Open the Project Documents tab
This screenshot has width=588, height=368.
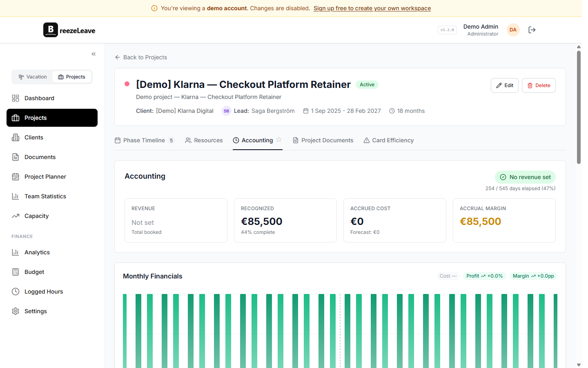[x=323, y=140]
